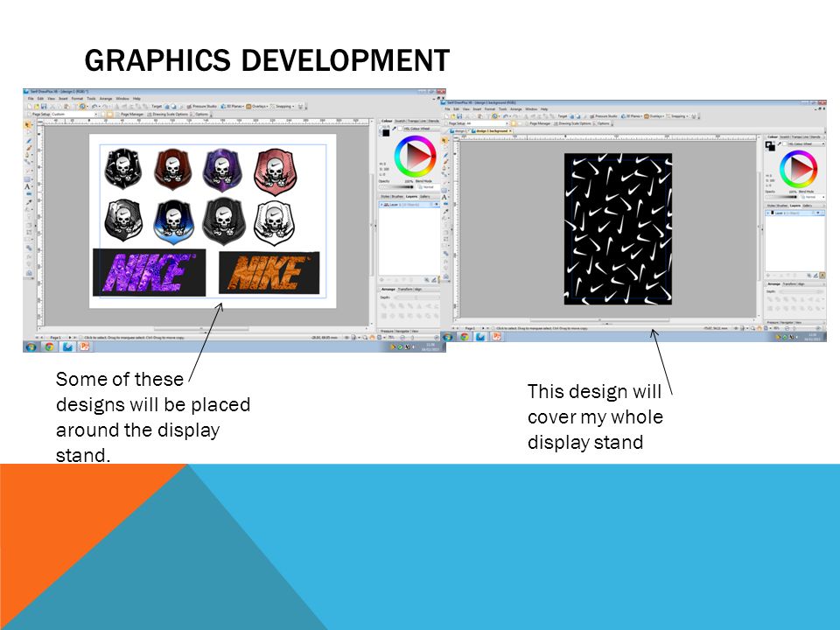Viewport: 840px width, 630px height.
Task: Open Blend Mode Normal dropdown in left window
Action: 428,187
